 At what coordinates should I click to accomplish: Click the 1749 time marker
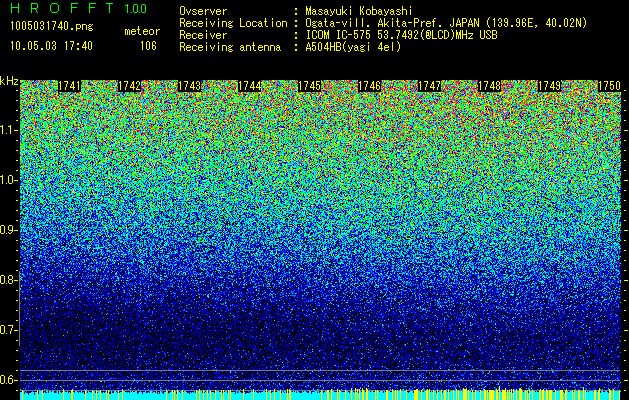549,86
